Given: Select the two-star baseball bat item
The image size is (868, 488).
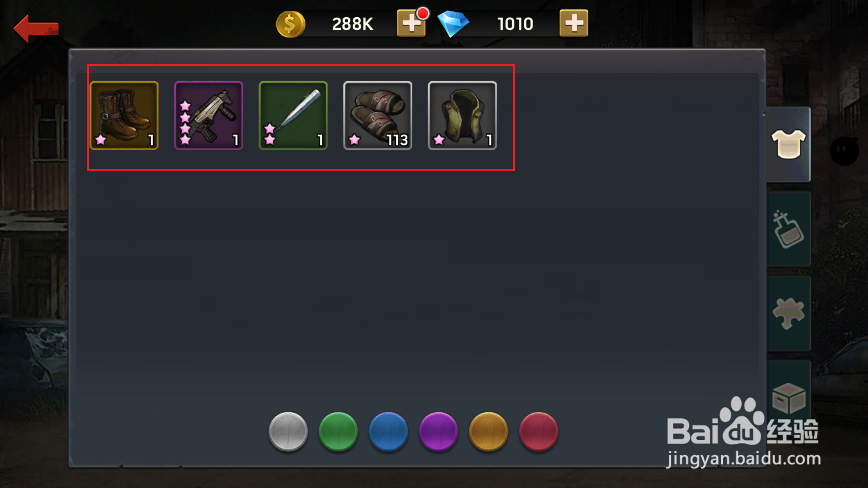Looking at the screenshot, I should point(293,116).
